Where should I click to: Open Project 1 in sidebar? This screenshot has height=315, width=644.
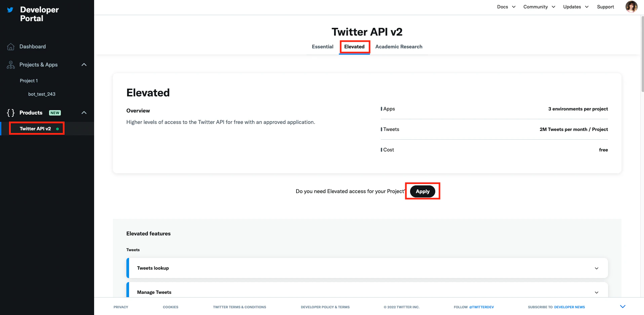29,81
